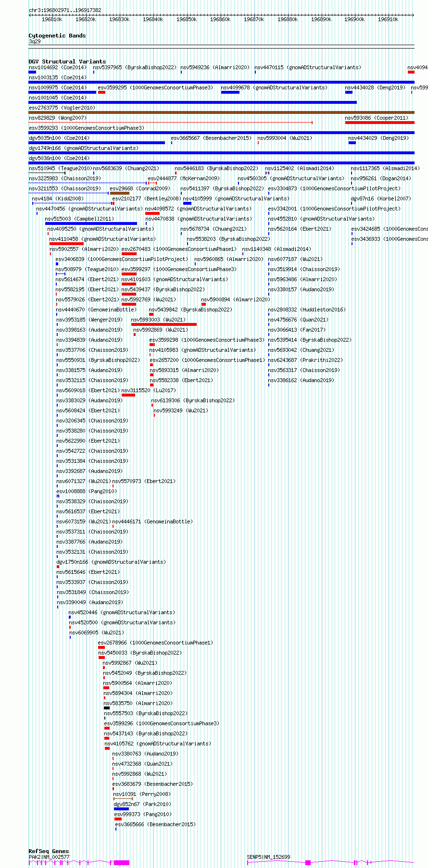The width and height of the screenshot is (428, 868).
Task: Open esv3599295 (1000GenomesConsortiumPhase3) label
Action: coord(155,88)
